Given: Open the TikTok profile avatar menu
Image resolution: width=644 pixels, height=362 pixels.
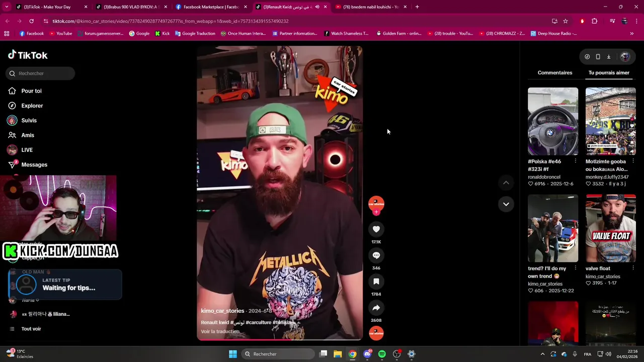Looking at the screenshot, I should [x=625, y=57].
